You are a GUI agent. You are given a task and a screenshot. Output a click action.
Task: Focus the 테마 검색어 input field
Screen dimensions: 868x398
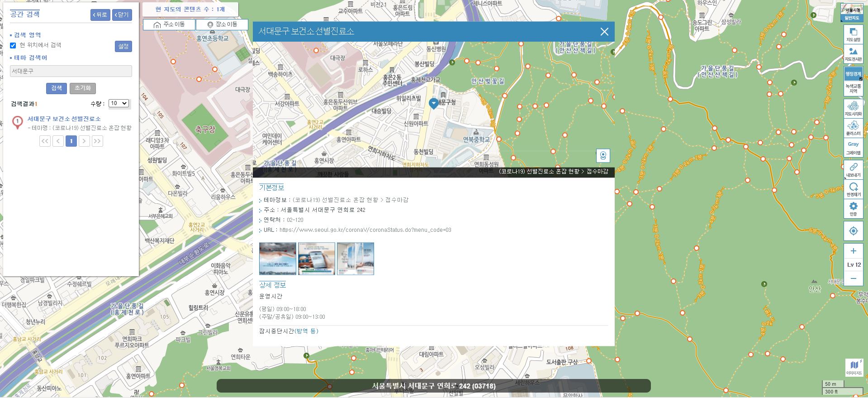(71, 71)
